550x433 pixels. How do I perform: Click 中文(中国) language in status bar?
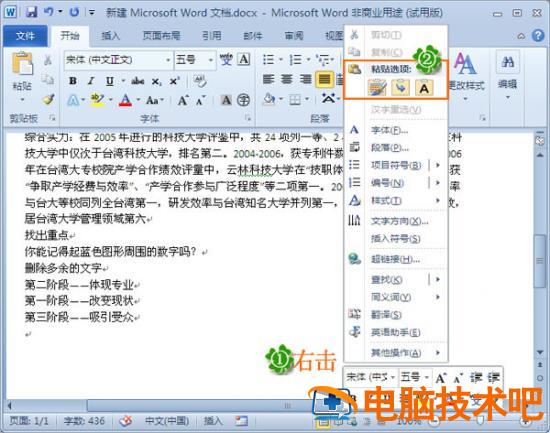click(167, 421)
